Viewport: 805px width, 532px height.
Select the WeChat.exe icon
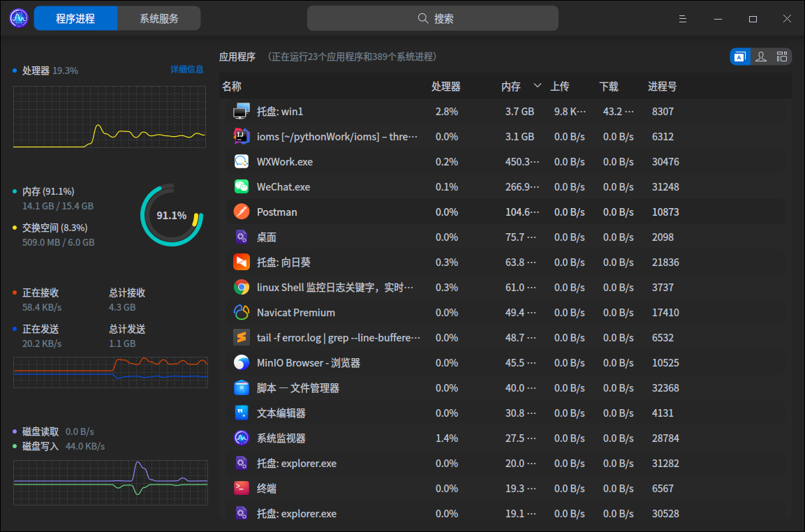click(242, 187)
